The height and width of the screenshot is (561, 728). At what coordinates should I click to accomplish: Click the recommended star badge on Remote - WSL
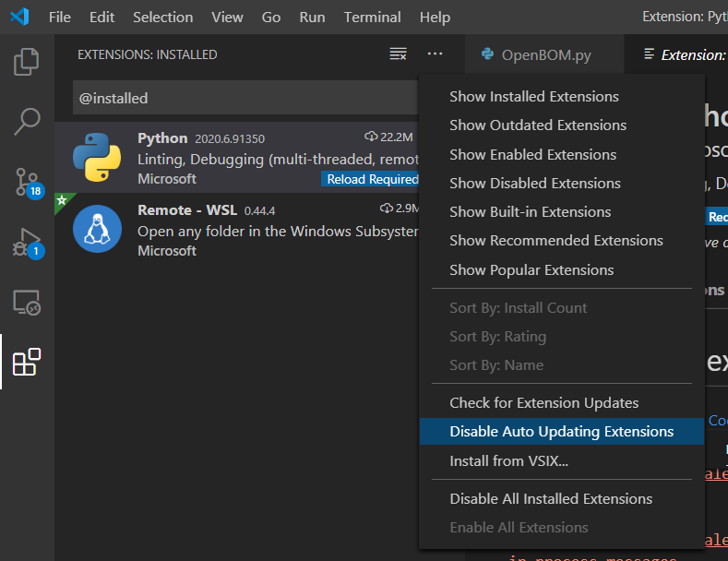(62, 200)
